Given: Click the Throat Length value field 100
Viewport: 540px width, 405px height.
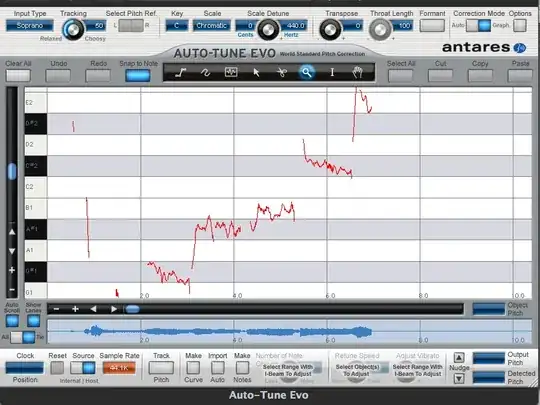Looking at the screenshot, I should click(402, 25).
